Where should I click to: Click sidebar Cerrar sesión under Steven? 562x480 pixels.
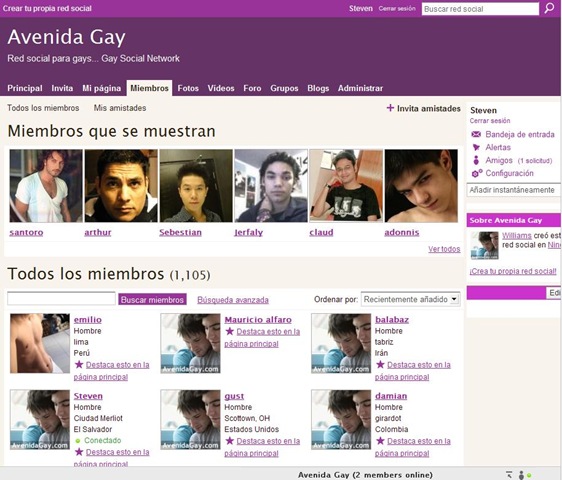[490, 121]
